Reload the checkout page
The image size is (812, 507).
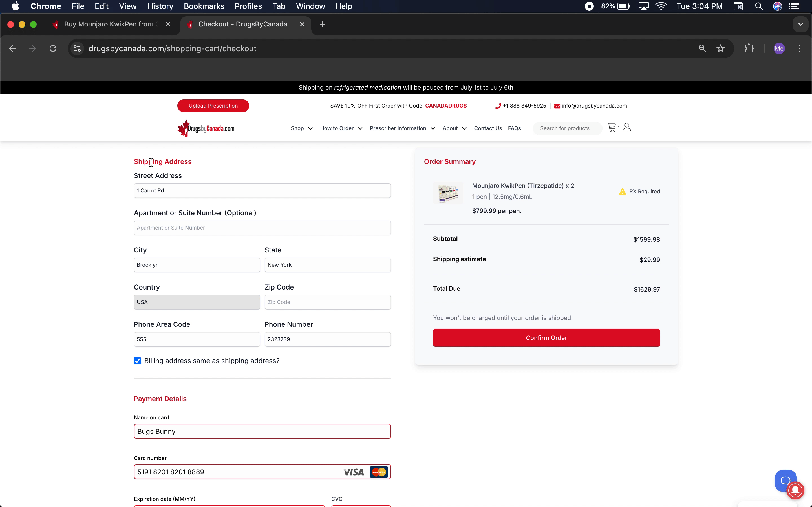point(53,49)
